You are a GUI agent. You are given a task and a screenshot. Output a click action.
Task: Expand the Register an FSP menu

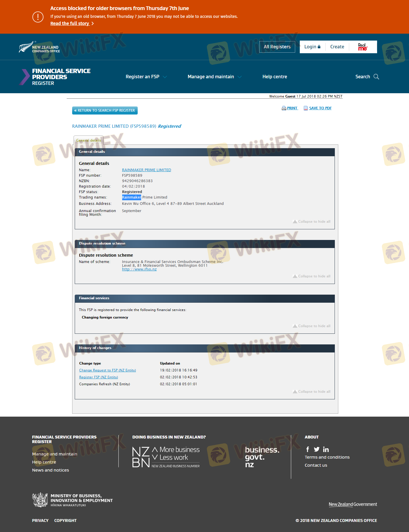point(146,77)
